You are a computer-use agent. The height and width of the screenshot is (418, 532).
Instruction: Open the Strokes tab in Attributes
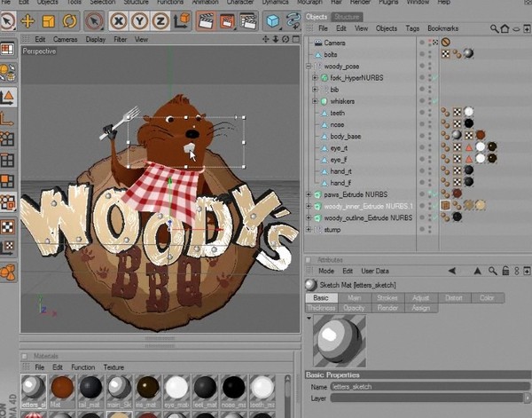click(x=387, y=298)
